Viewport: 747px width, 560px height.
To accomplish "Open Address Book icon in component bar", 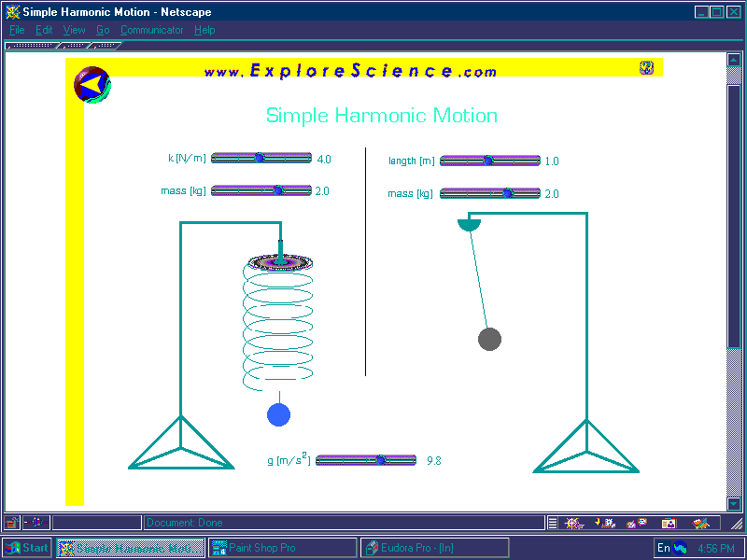I will tap(669, 524).
